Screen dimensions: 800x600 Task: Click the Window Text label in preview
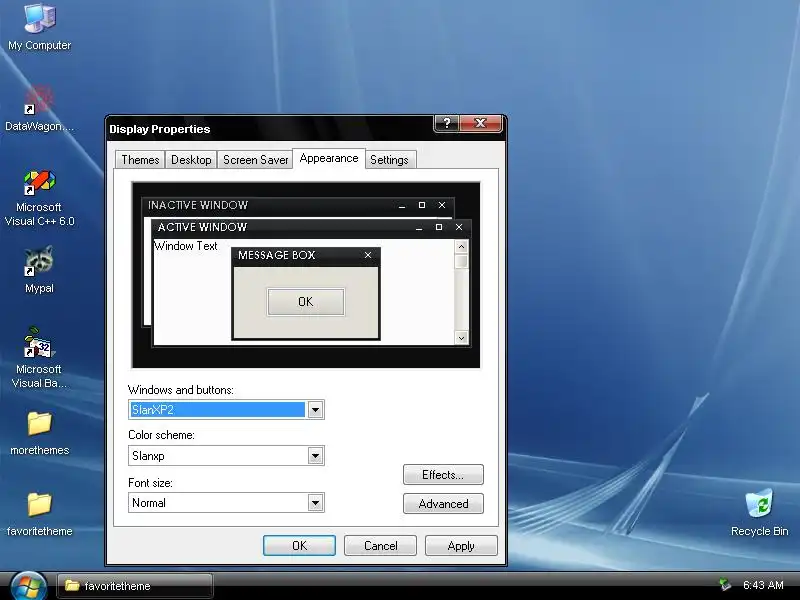pyautogui.click(x=186, y=246)
